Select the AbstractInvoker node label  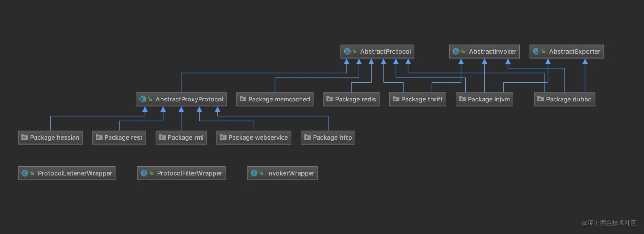click(493, 51)
